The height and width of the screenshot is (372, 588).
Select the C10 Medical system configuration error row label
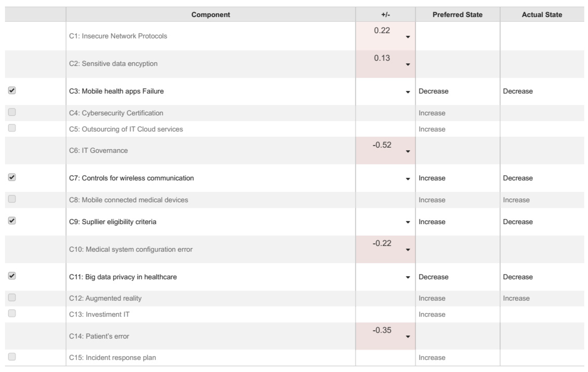click(131, 249)
